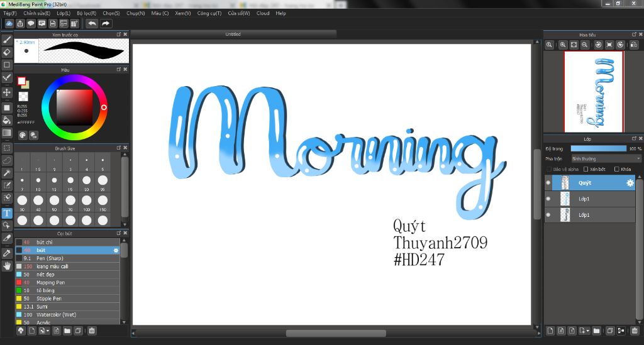Zoom in the navigator preview
The height and width of the screenshot is (345, 644).
563,45
